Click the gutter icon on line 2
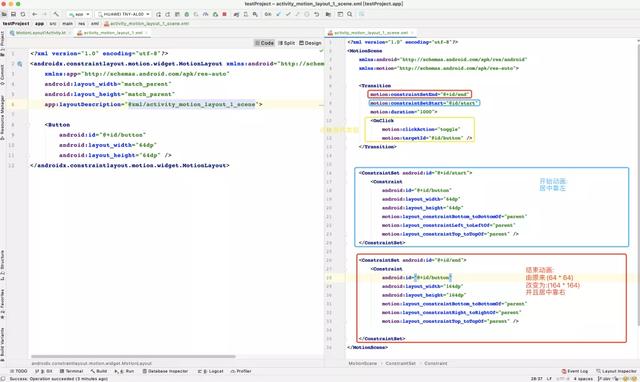This screenshot has width=640, height=382. tap(20, 64)
